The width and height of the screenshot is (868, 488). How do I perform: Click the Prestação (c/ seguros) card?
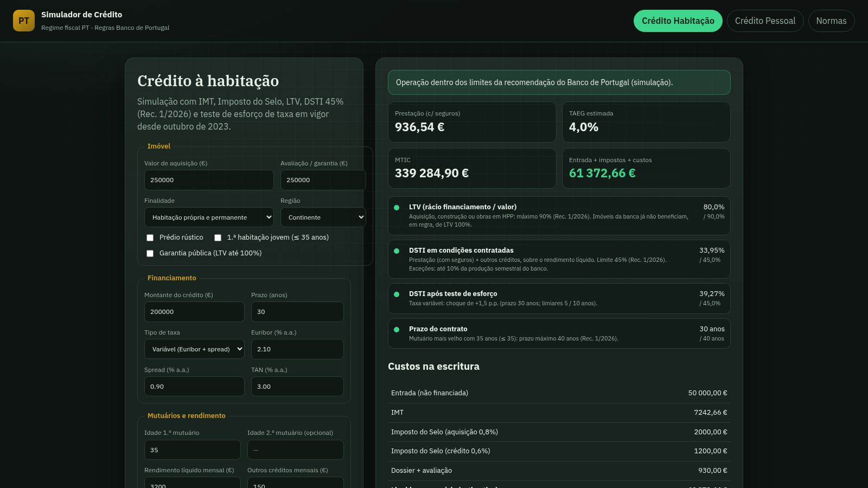click(x=472, y=122)
